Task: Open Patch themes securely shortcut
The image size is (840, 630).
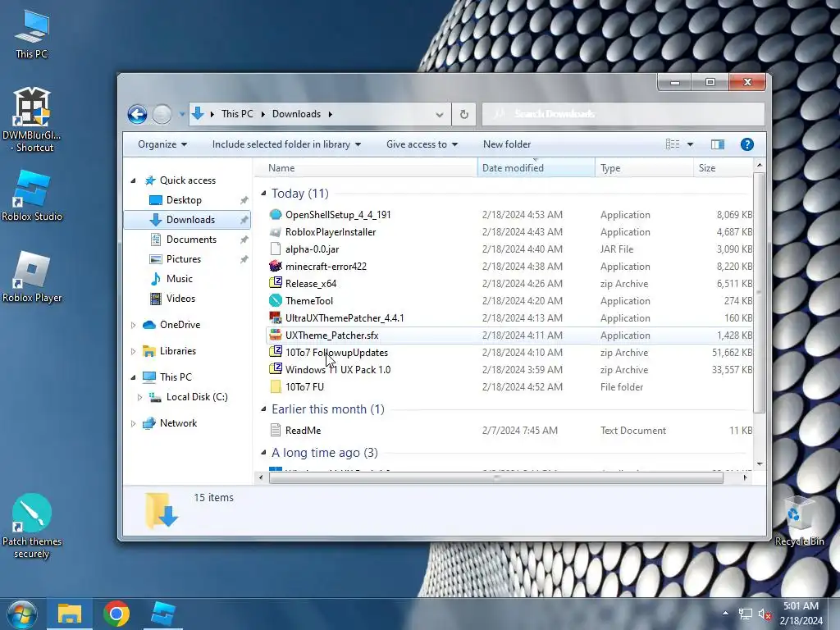Action: pos(32,526)
